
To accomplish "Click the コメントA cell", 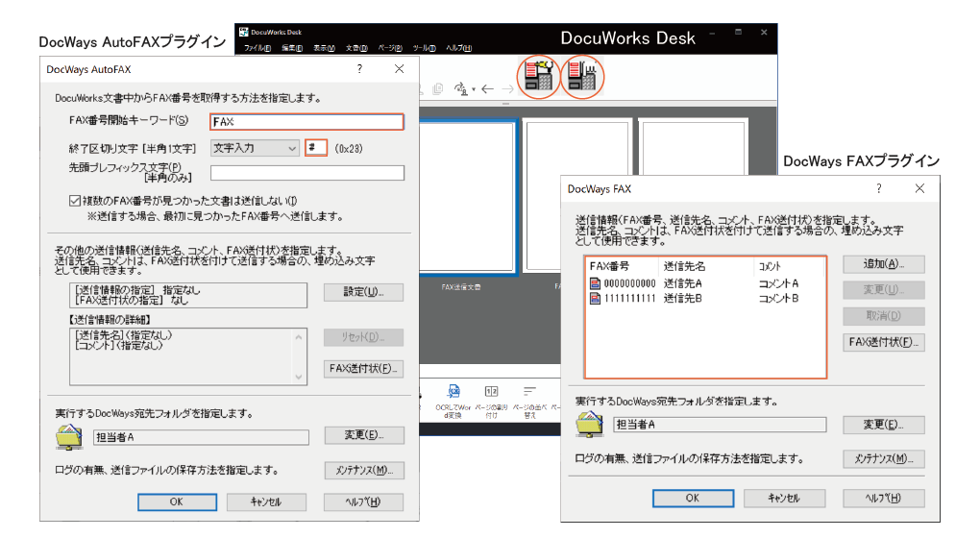I will coord(778,283).
